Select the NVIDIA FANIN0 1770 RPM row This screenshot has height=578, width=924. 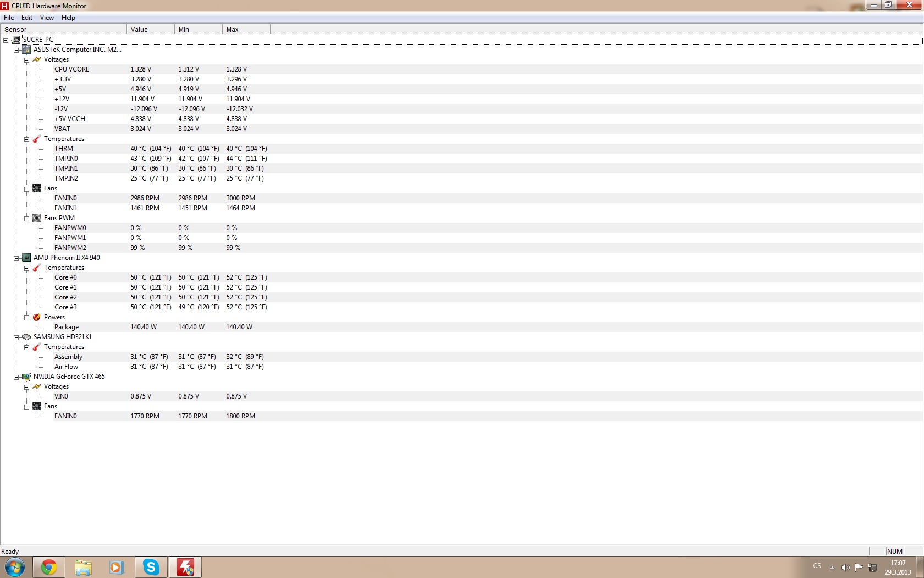tap(461, 416)
